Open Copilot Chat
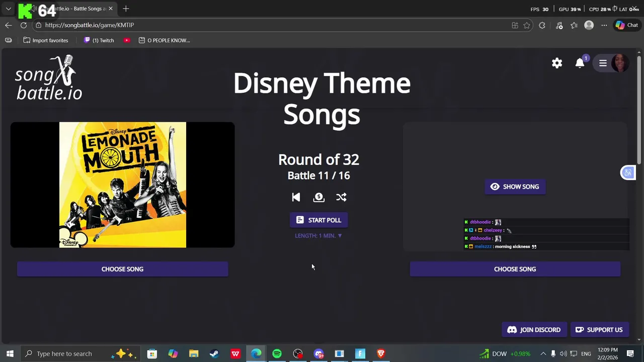Screen dimensions: 644x362 click(626, 25)
